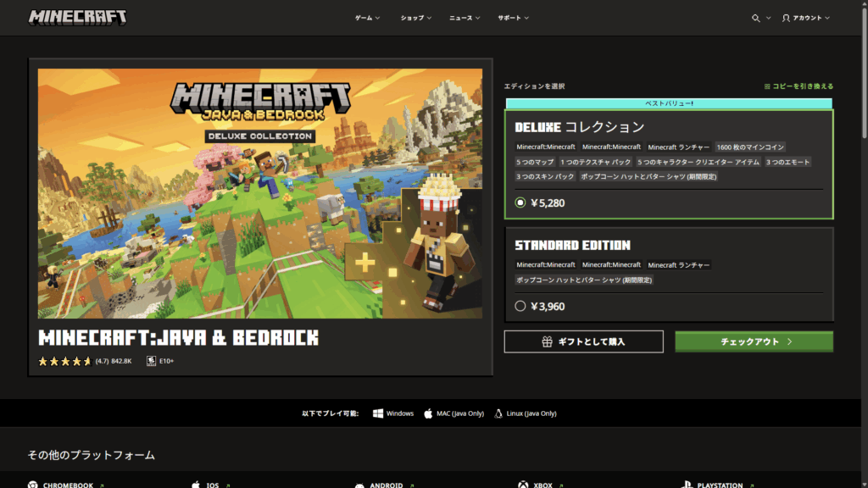Image resolution: width=868 pixels, height=488 pixels.
Task: Click the ベストバリュー! banner
Action: (x=669, y=103)
